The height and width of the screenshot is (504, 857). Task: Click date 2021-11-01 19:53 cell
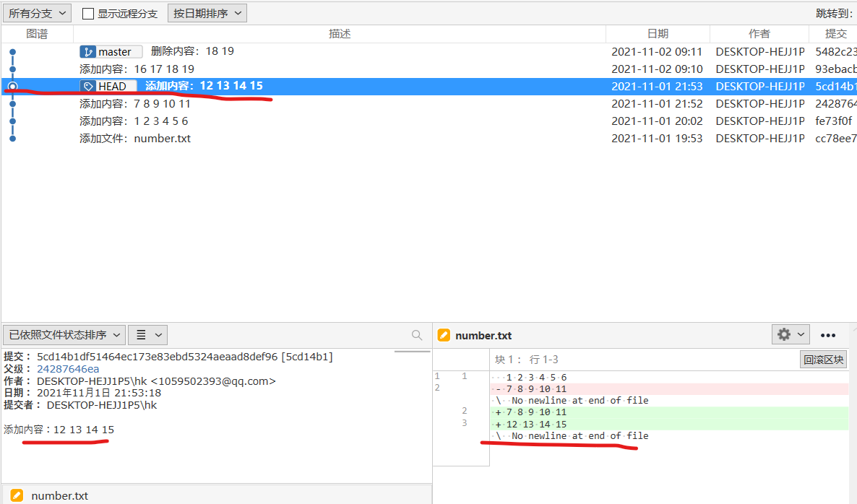coord(656,139)
